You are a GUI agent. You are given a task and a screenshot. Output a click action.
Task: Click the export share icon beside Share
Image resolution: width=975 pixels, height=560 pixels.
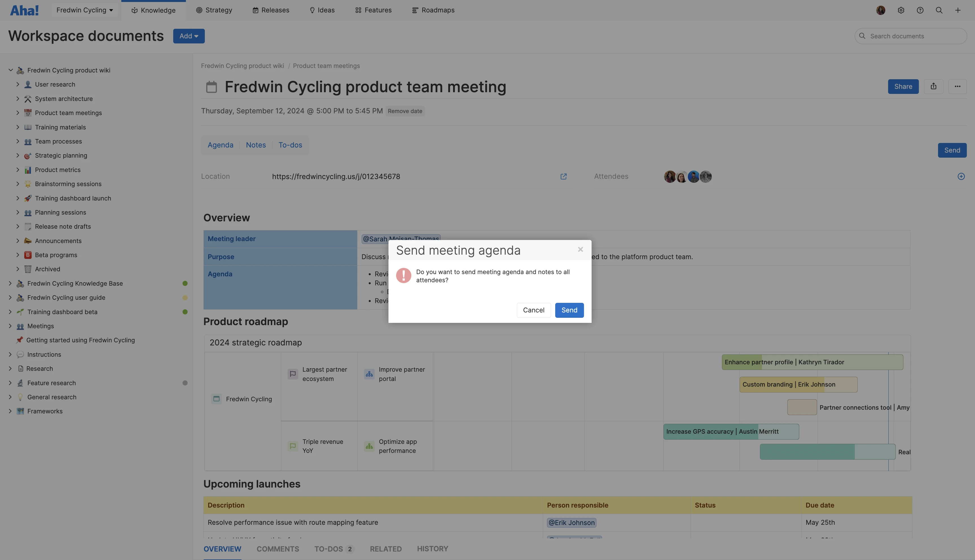click(x=934, y=87)
